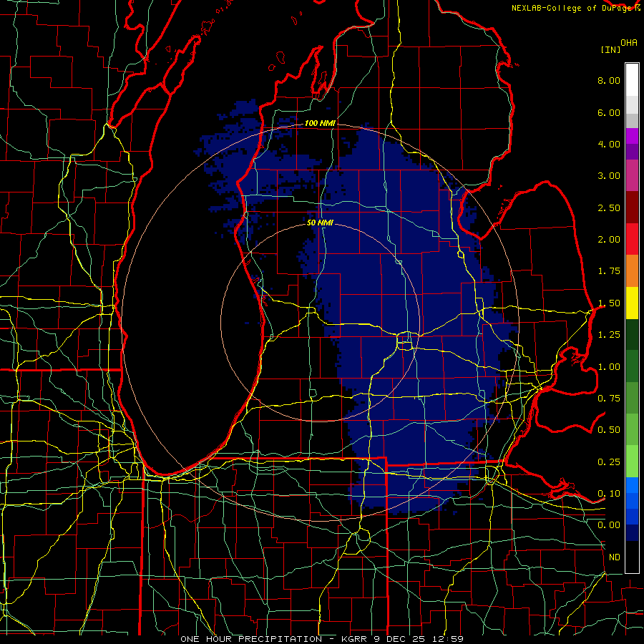Click the 4.00 legend value
This screenshot has width=644, height=644.
click(609, 144)
